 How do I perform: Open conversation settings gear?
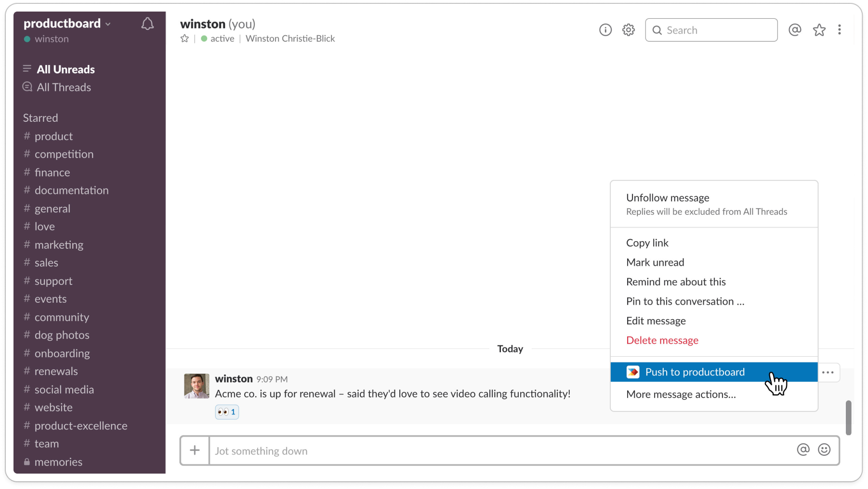(628, 30)
